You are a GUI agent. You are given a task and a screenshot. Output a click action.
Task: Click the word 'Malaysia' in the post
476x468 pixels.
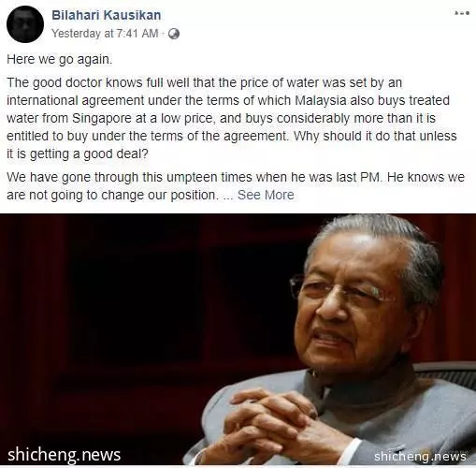point(321,100)
